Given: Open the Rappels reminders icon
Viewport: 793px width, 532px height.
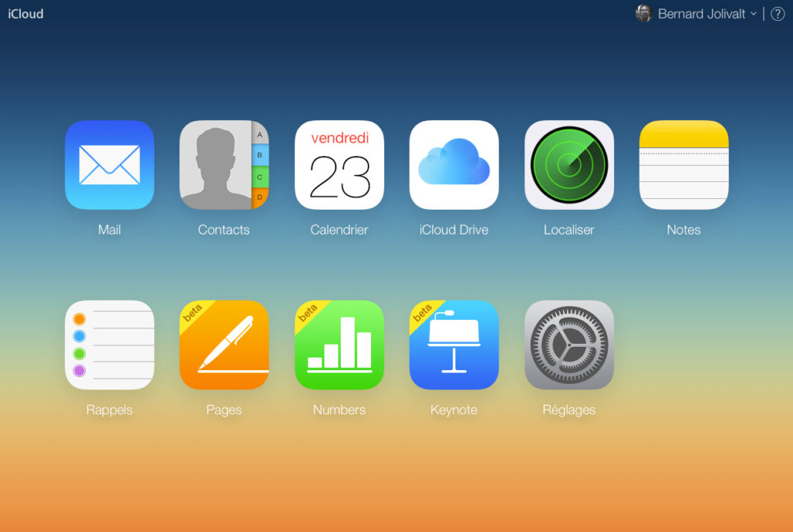Looking at the screenshot, I should click(109, 345).
